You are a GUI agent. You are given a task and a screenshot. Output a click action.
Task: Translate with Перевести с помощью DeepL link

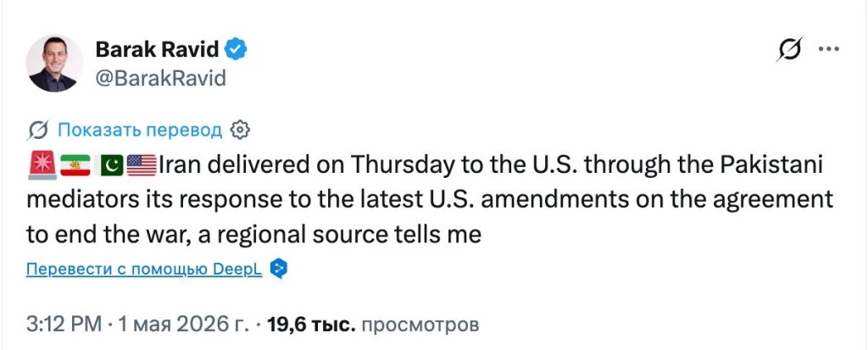[144, 269]
